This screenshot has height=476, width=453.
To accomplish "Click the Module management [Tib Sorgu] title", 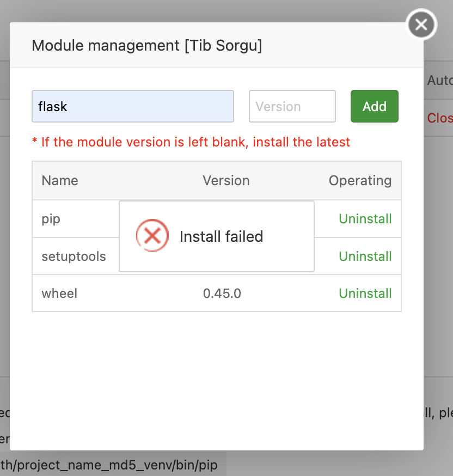I will tap(147, 45).
